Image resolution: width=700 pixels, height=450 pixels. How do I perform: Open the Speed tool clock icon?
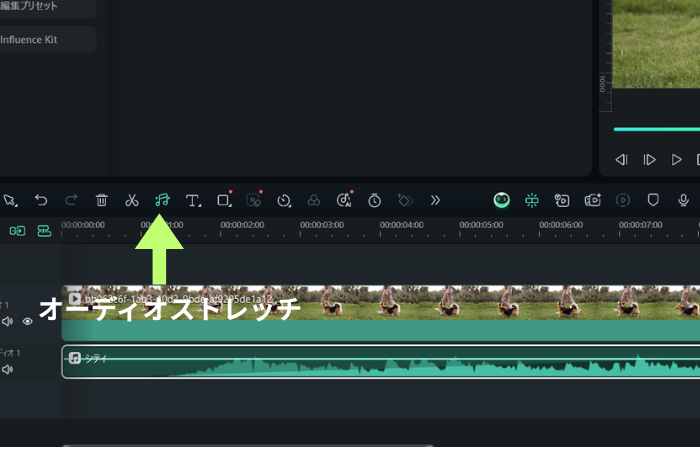[x=284, y=200]
